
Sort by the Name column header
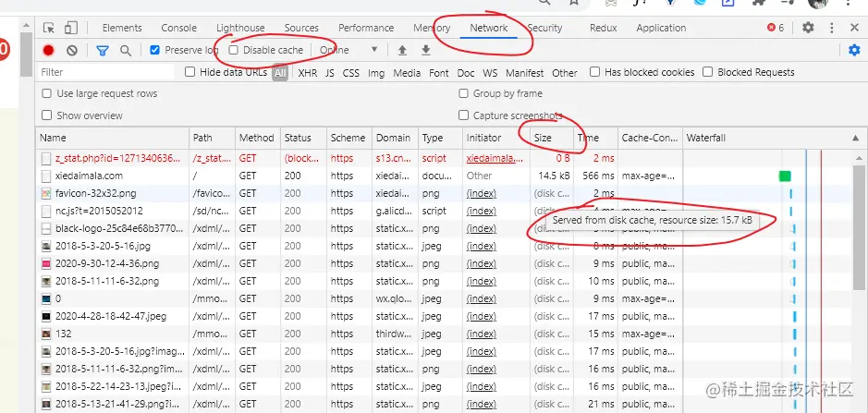(x=113, y=138)
